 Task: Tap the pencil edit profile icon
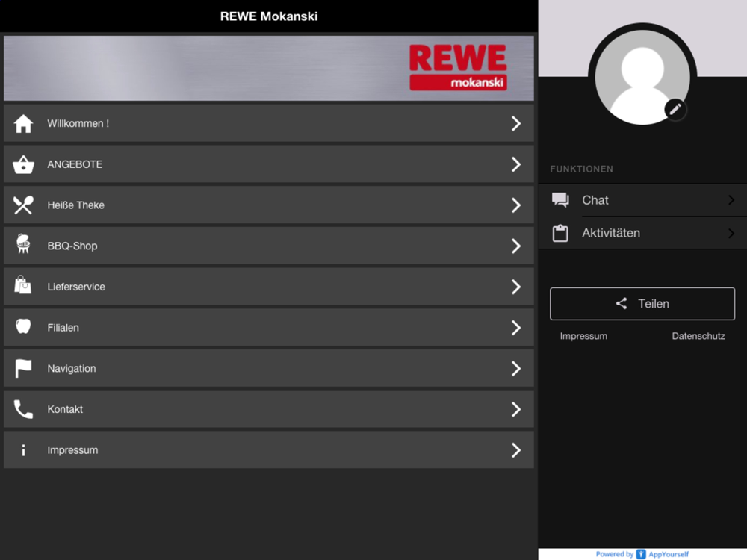click(675, 110)
